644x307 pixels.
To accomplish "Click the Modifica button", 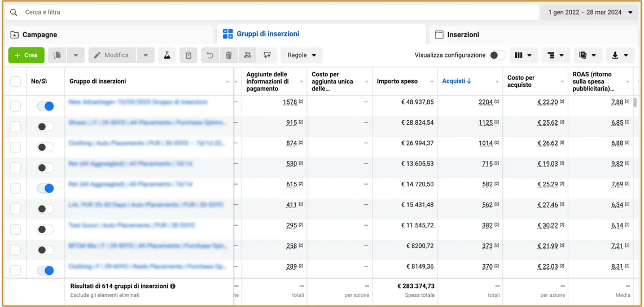I will point(112,55).
